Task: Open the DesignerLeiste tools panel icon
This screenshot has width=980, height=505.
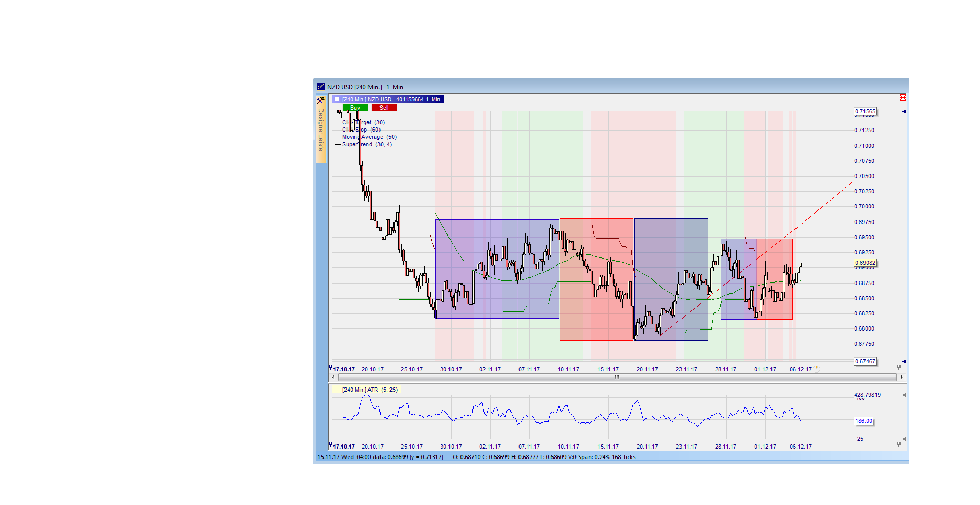Action: point(321,101)
